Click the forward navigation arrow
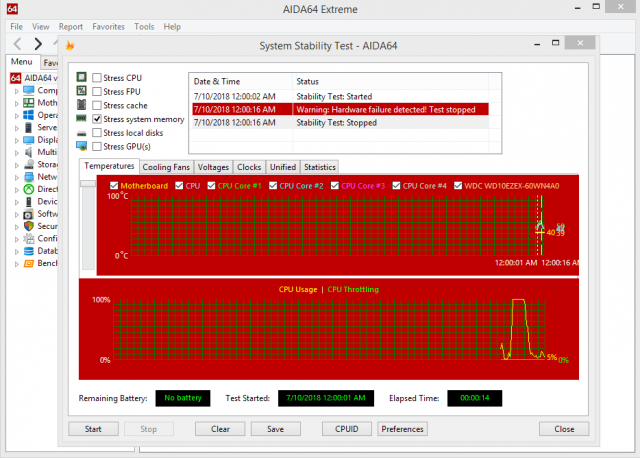This screenshot has height=458, width=640. tap(38, 44)
